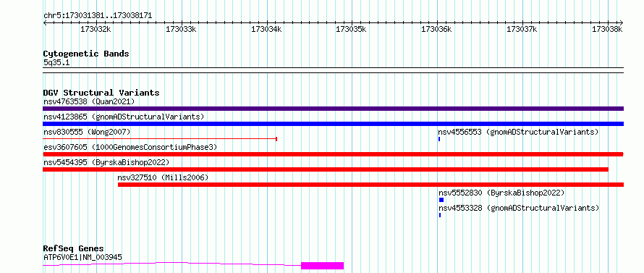Click the 173038k ruler tick label
644x273 pixels.
pos(607,30)
